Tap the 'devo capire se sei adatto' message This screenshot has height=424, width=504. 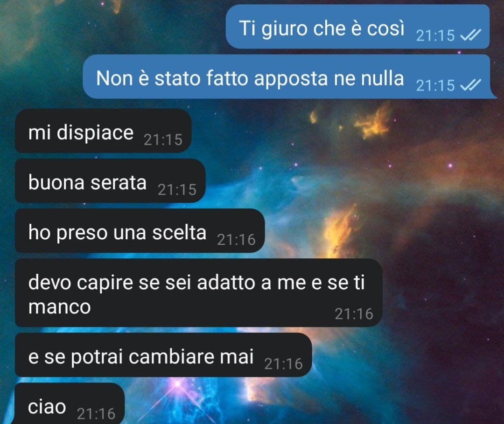199,293
